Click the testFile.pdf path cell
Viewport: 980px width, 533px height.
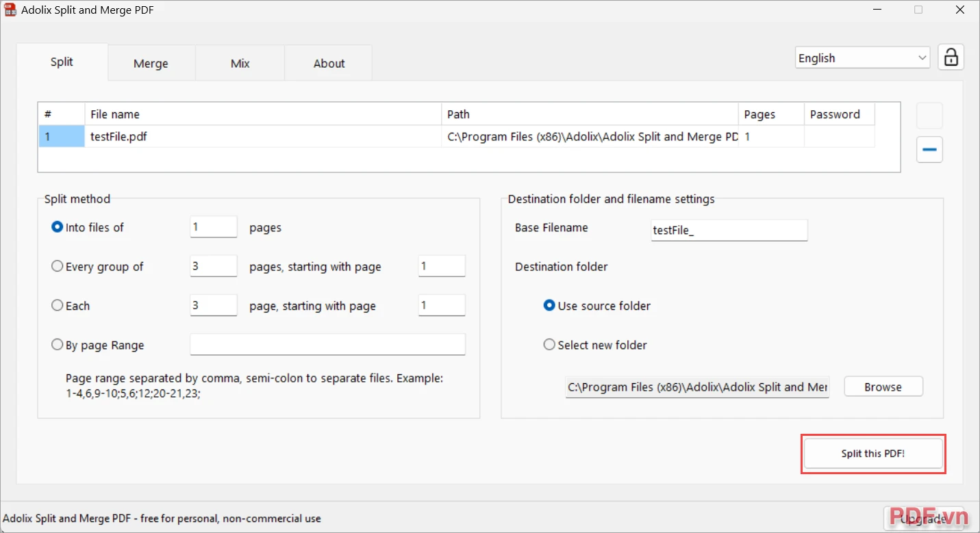click(x=590, y=136)
